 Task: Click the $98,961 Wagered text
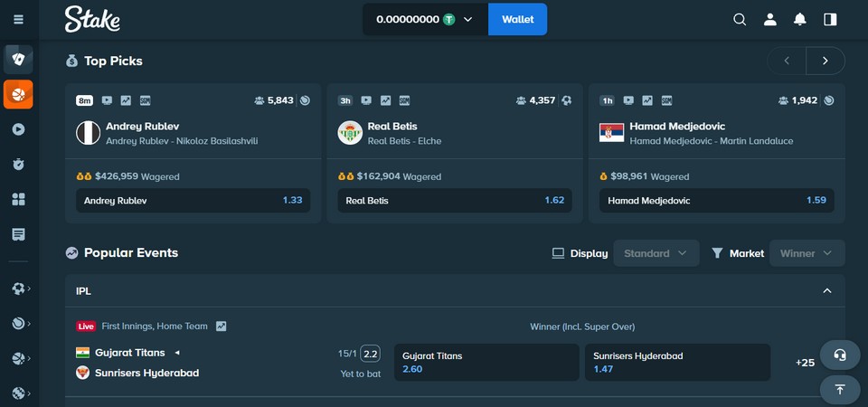pos(650,176)
